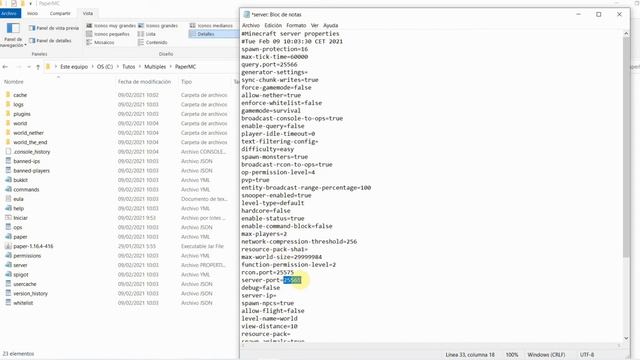This screenshot has width=640, height=360.
Task: Select the whitelist file
Action: click(x=23, y=303)
